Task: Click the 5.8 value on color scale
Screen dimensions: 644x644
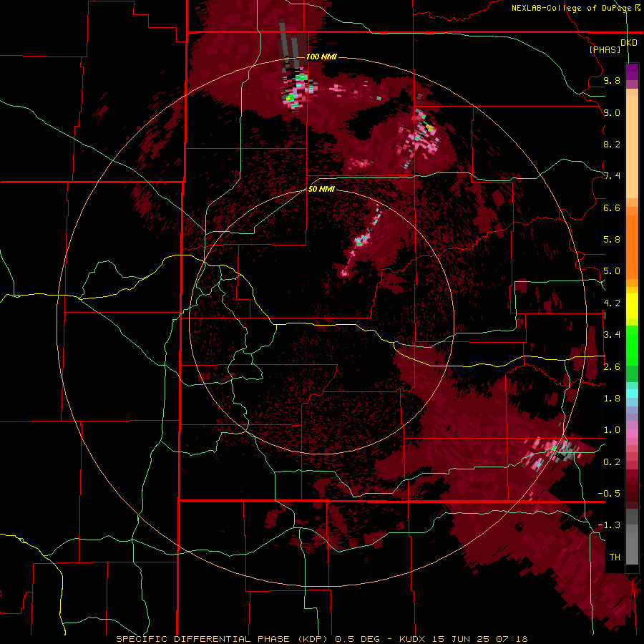Action: (x=612, y=240)
